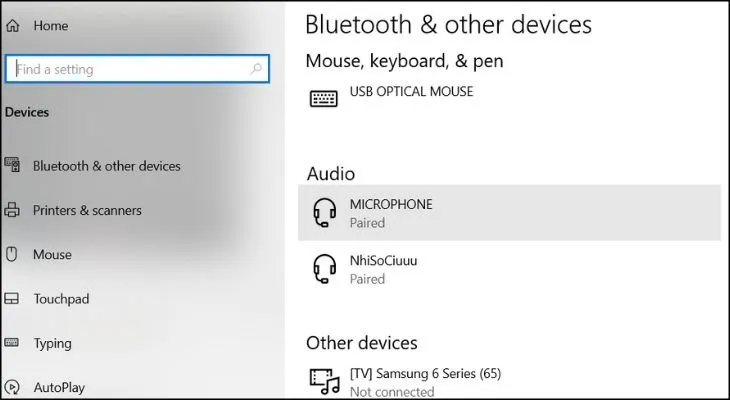Go to Touchpad settings
This screenshot has height=400, width=730.
(x=61, y=299)
